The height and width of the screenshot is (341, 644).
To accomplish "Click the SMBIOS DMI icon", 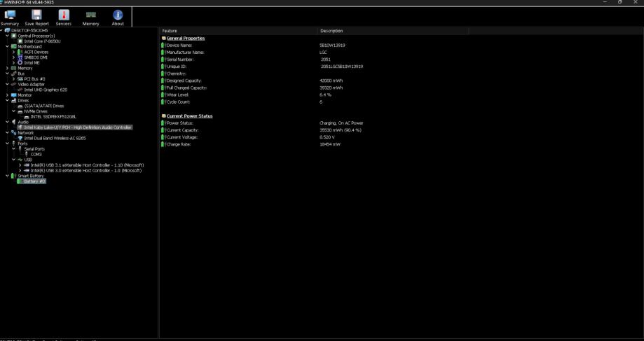I will (20, 57).
